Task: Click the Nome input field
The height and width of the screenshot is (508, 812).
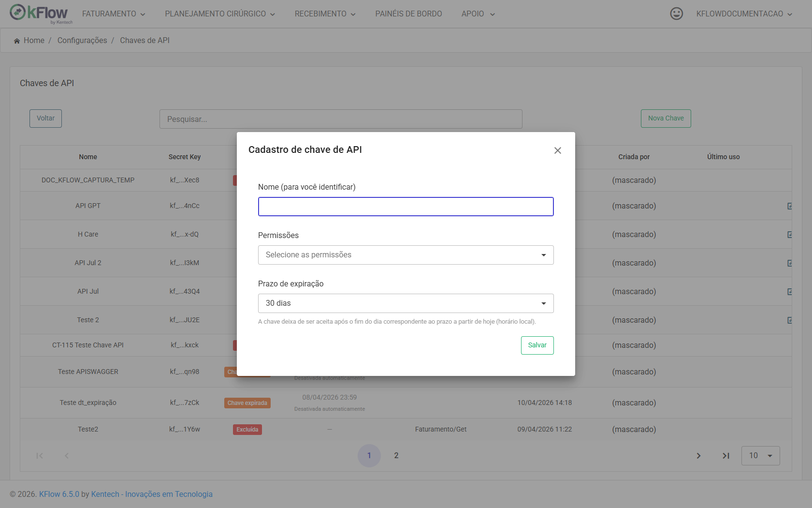Action: pos(406,207)
